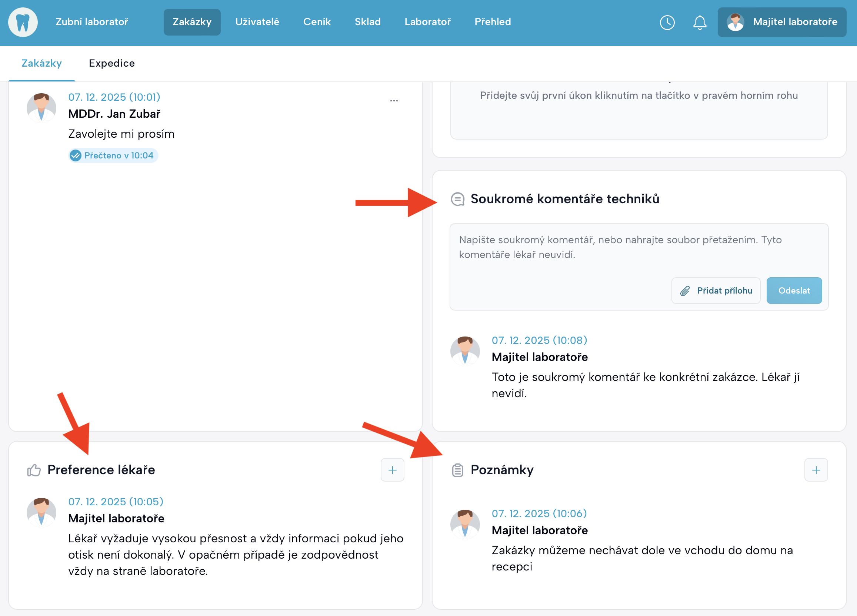The image size is (857, 616).
Task: Open Majitel laboratoře user menu
Action: tap(781, 22)
